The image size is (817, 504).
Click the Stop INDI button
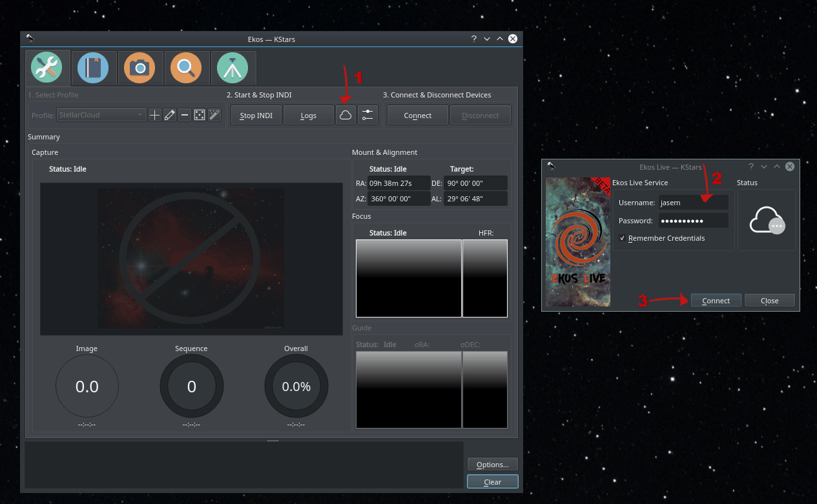(x=256, y=116)
